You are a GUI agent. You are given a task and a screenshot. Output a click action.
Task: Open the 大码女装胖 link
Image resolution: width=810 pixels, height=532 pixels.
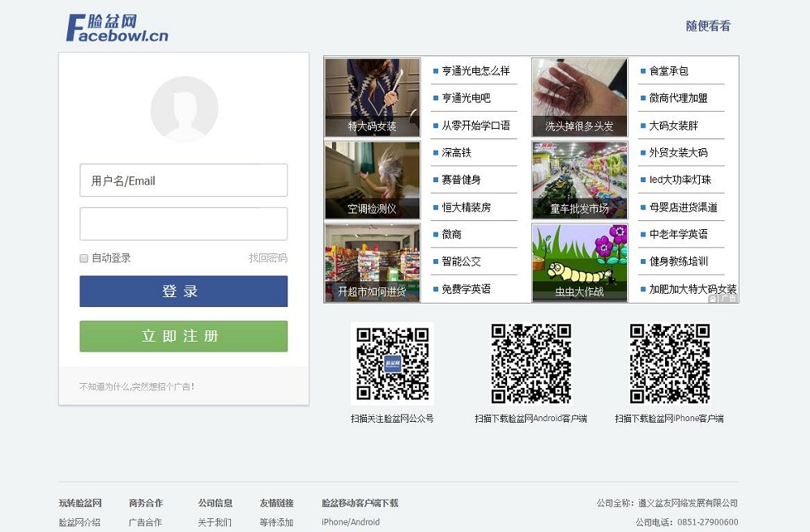pos(674,126)
